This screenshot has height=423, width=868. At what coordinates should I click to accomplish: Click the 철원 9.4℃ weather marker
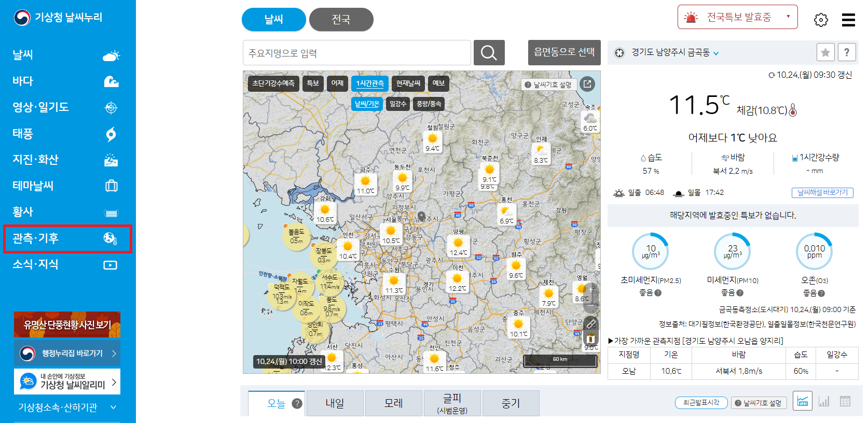(433, 142)
